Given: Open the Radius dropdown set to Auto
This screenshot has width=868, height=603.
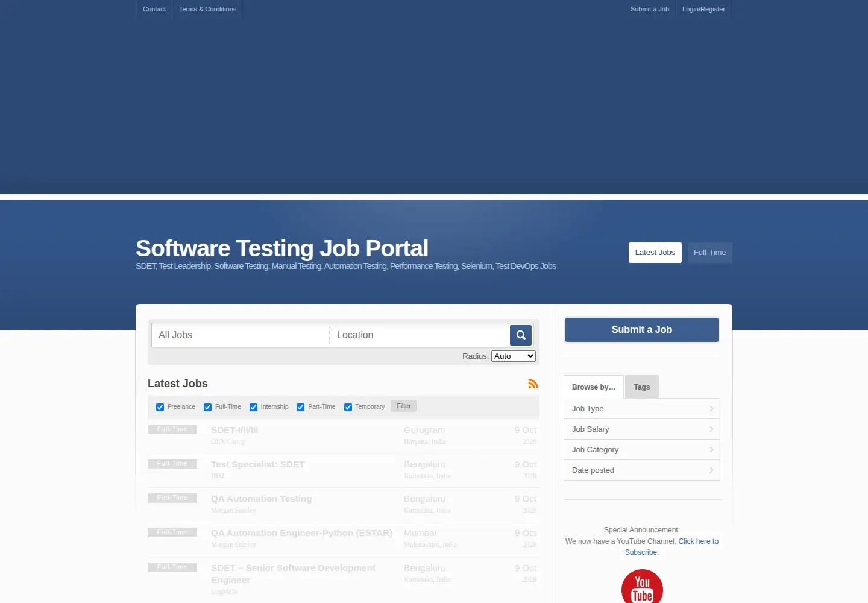Looking at the screenshot, I should [x=514, y=356].
